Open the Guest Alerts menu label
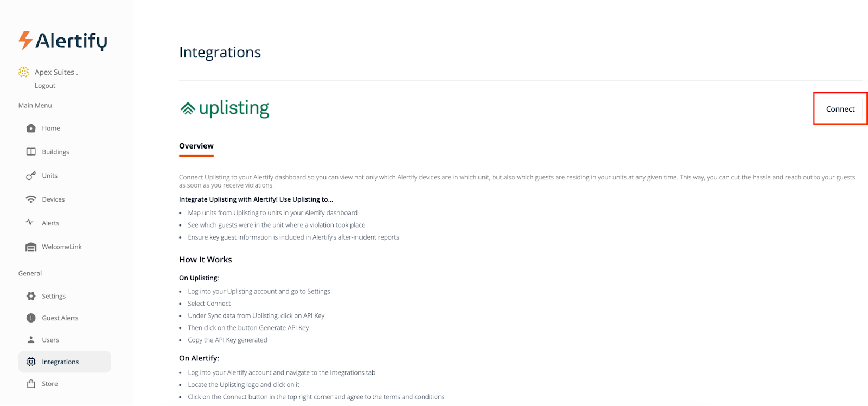The width and height of the screenshot is (868, 406). point(60,318)
